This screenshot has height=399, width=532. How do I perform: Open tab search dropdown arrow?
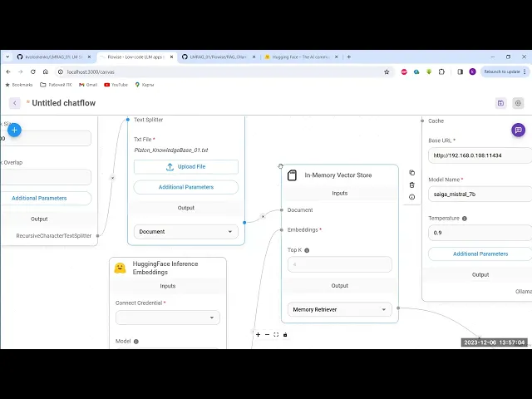(7, 57)
